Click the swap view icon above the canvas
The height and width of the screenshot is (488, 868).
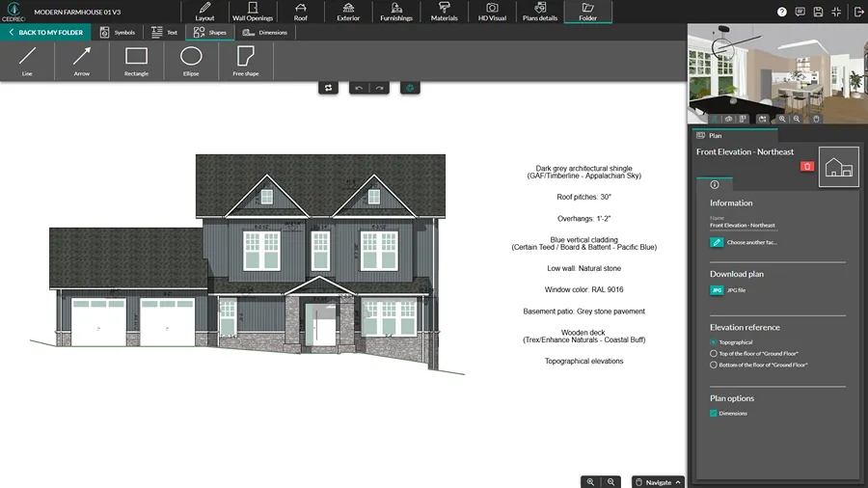point(328,88)
